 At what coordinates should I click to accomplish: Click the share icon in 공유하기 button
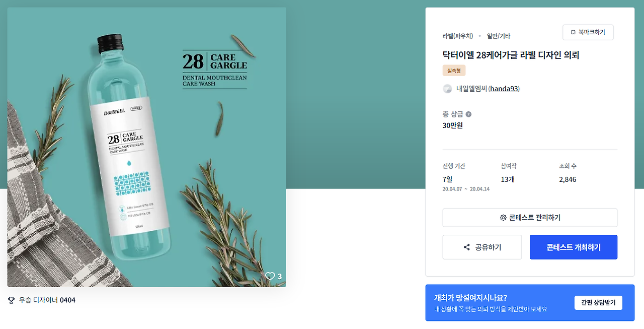[x=467, y=247]
